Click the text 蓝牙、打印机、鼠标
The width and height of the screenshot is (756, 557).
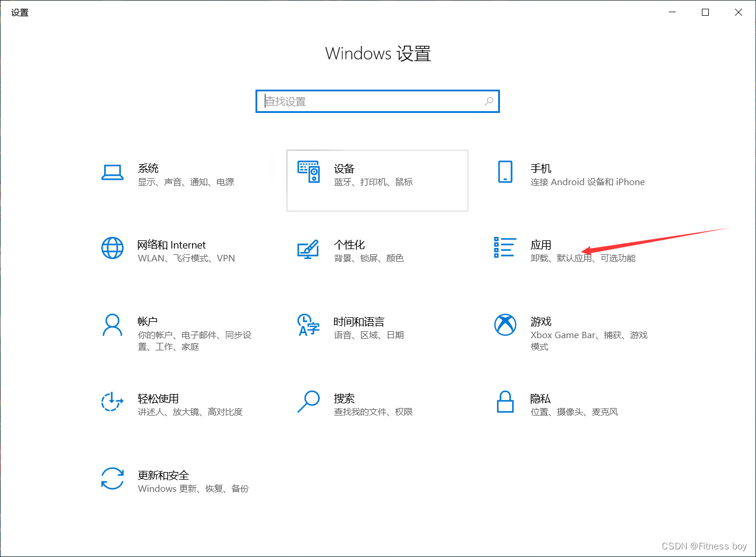pos(374,182)
